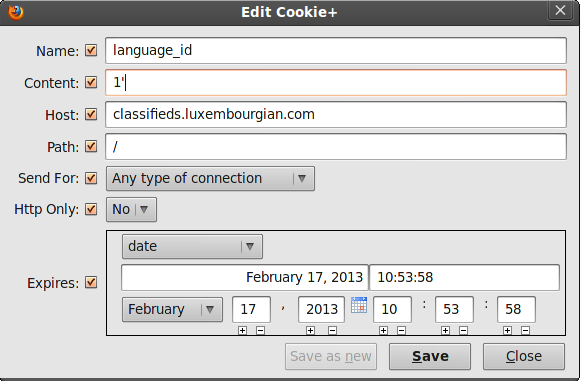The height and width of the screenshot is (381, 581).
Task: Disable the Expires checkbox
Action: 91,282
